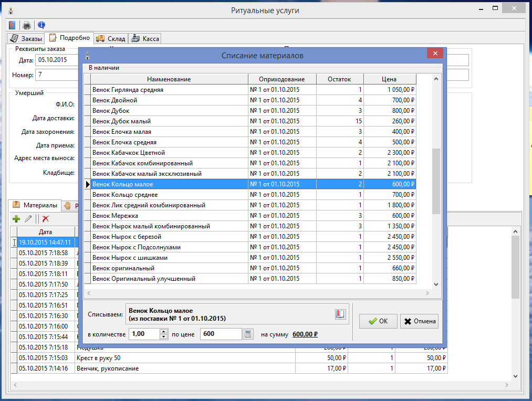Click the Остаток column header

click(x=340, y=79)
